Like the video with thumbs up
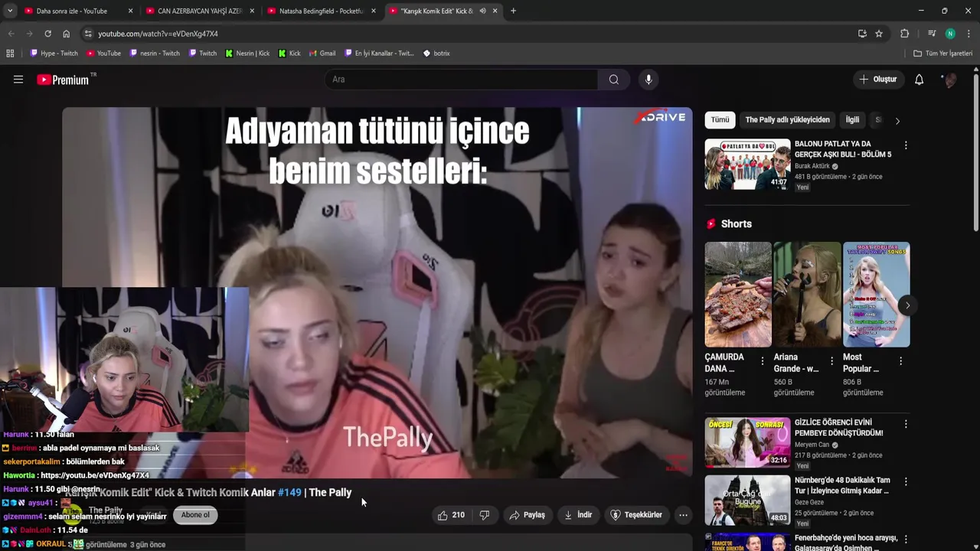The image size is (980, 551). tap(451, 515)
